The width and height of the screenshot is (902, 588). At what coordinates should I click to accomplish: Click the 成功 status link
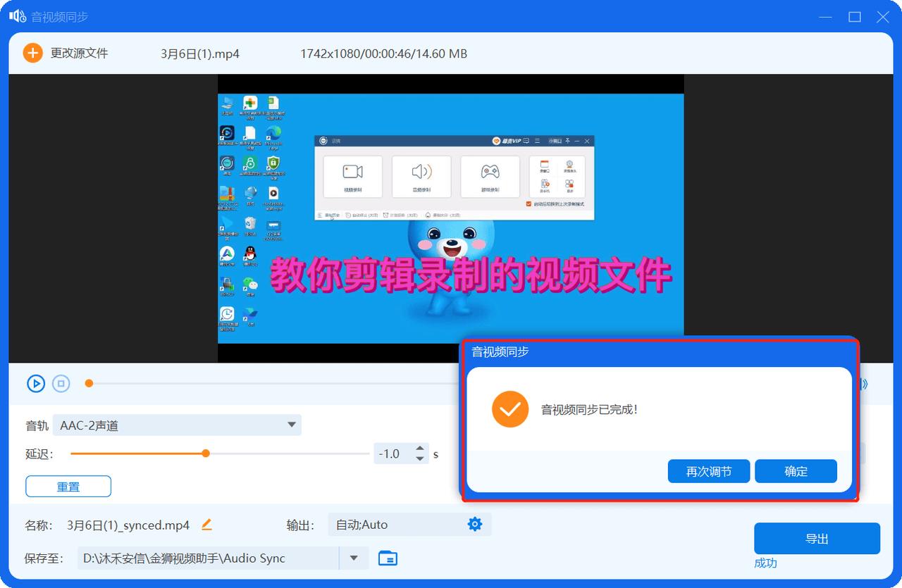click(x=765, y=563)
